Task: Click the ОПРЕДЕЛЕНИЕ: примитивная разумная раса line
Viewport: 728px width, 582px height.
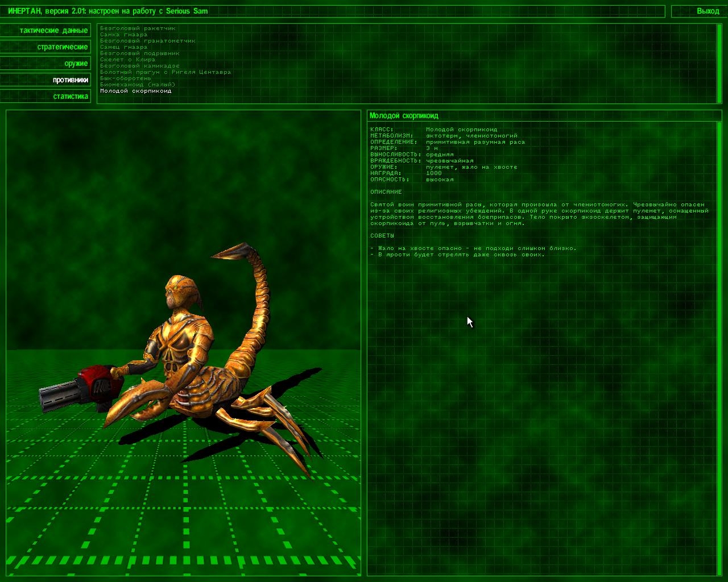Action: (448, 142)
